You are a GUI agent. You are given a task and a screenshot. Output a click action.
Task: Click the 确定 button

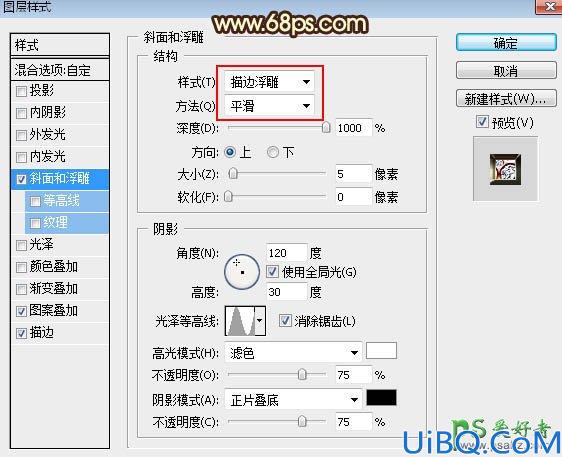(506, 43)
